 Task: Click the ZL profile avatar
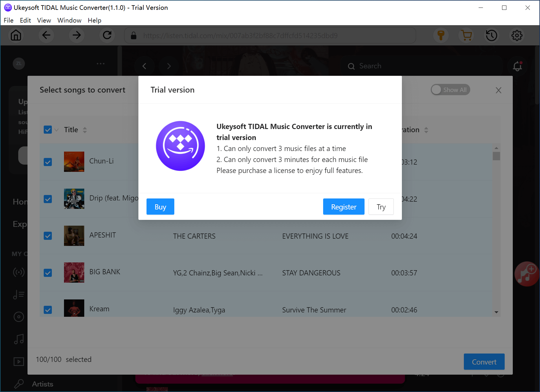[19, 64]
